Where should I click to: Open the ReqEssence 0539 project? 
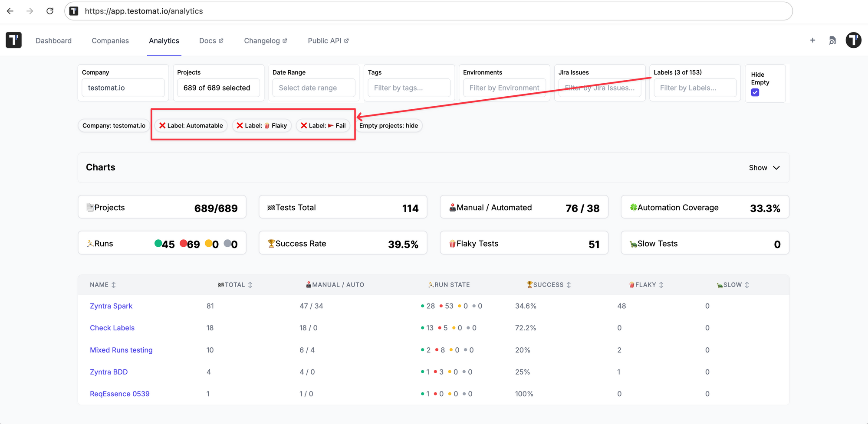point(119,394)
